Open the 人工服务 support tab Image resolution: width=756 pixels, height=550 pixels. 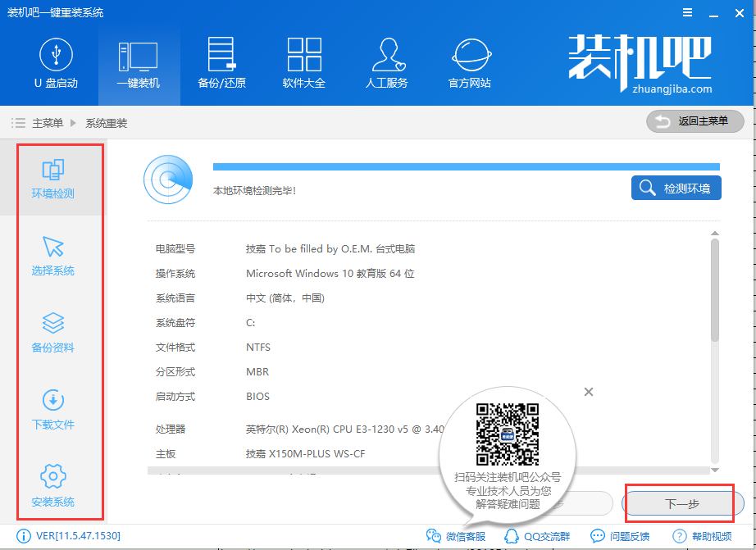[x=387, y=63]
